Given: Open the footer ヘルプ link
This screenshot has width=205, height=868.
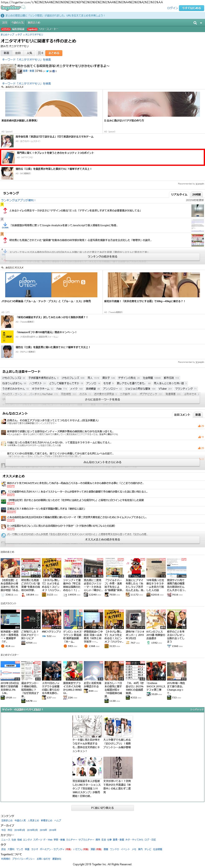Looking at the screenshot, I should [x=58, y=820].
